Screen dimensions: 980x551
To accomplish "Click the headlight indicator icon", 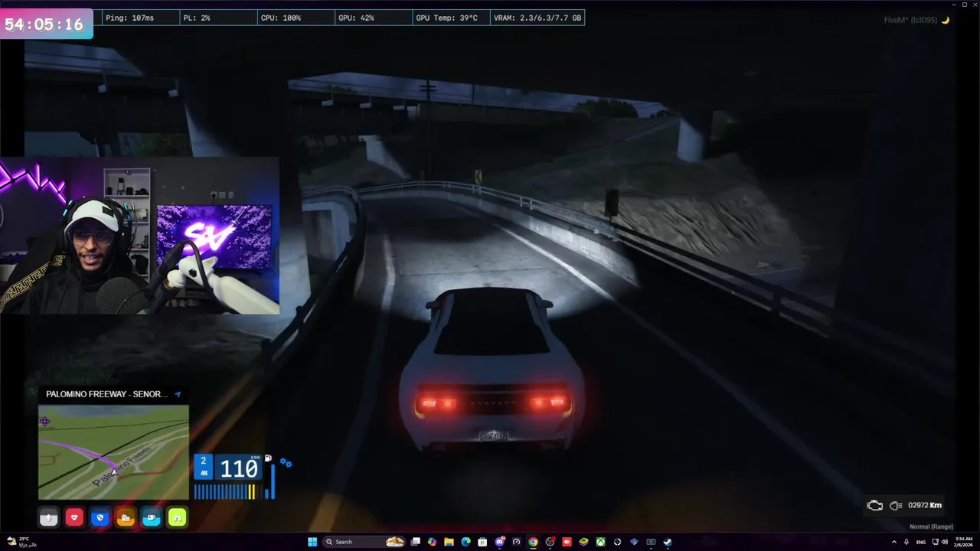I will click(x=896, y=505).
